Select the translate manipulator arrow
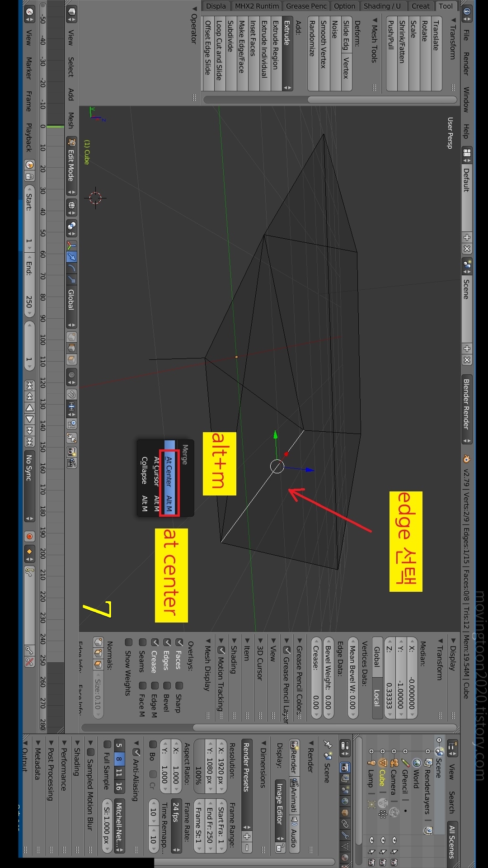The image size is (488, 868). 71,257
